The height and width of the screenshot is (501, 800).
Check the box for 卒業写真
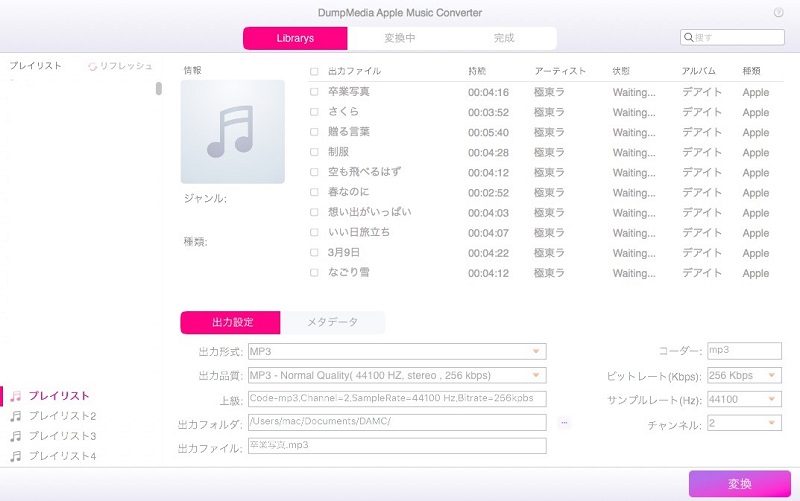point(314,92)
